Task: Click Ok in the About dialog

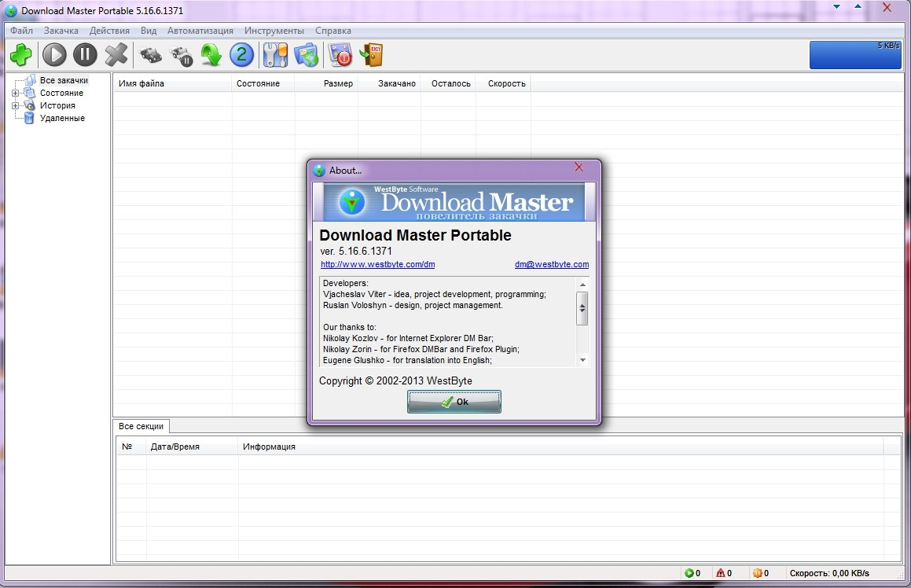Action: click(x=454, y=402)
